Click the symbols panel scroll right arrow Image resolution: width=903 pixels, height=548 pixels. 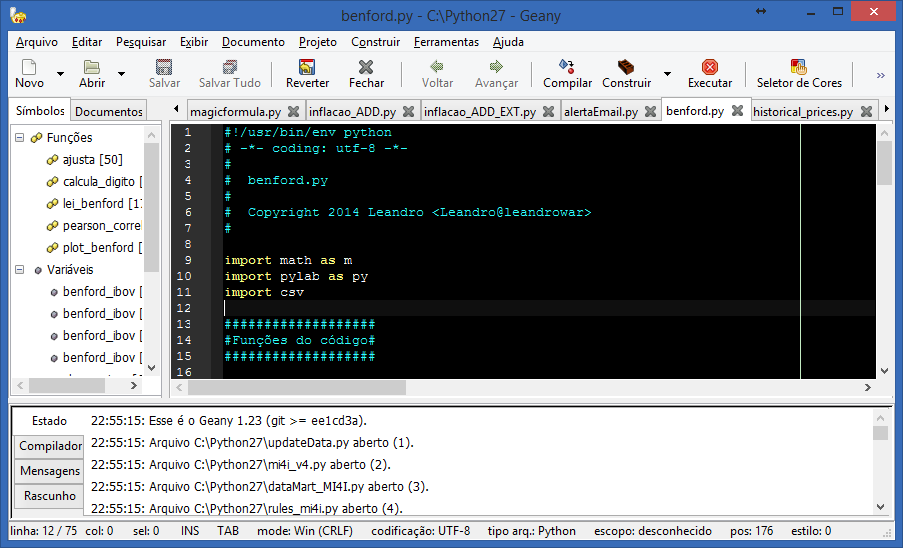click(x=134, y=386)
